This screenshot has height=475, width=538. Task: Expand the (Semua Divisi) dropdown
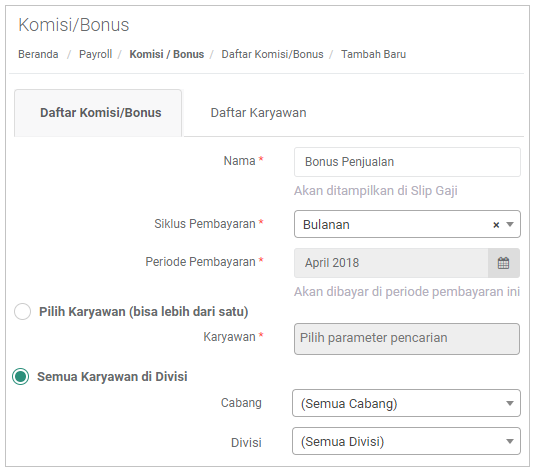[406, 441]
